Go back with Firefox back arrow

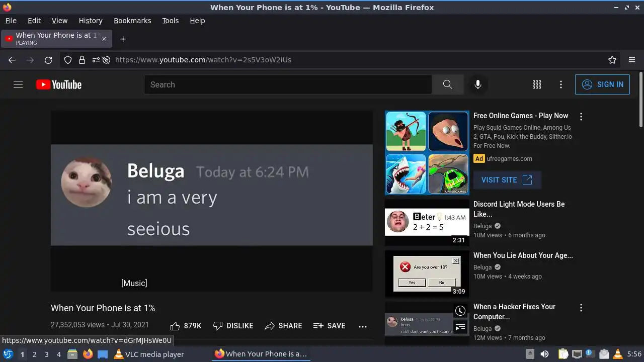pyautogui.click(x=12, y=60)
